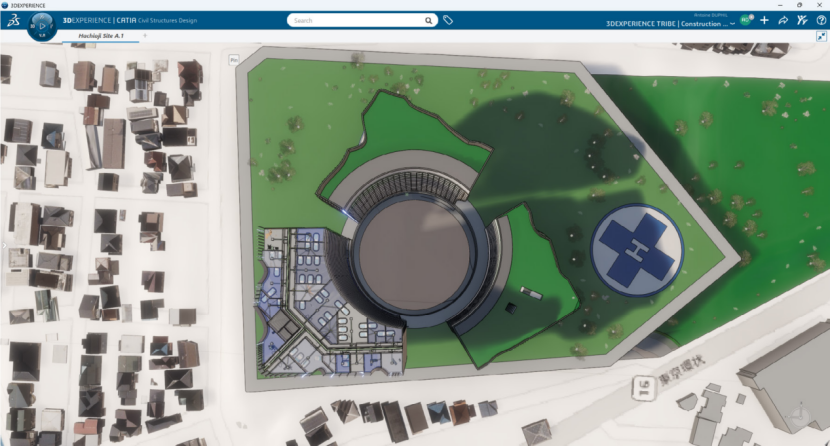The height and width of the screenshot is (446, 830).
Task: Focus the Search input field
Action: tap(356, 21)
